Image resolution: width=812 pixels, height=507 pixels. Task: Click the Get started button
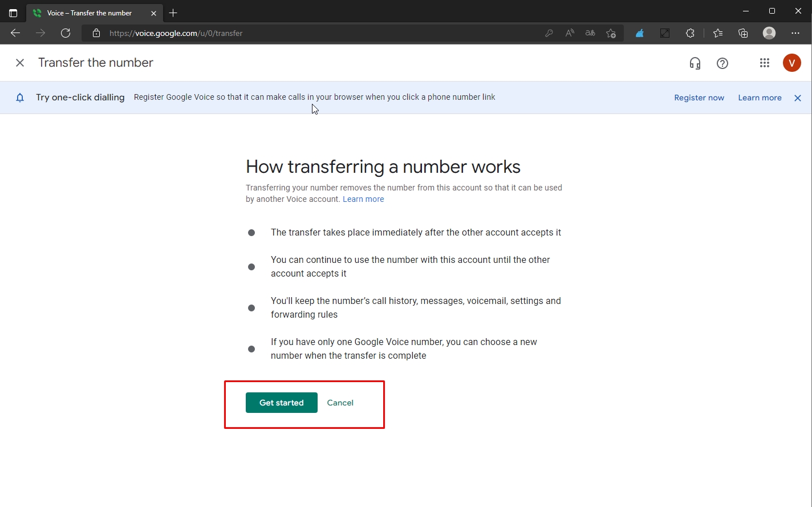[x=281, y=403]
